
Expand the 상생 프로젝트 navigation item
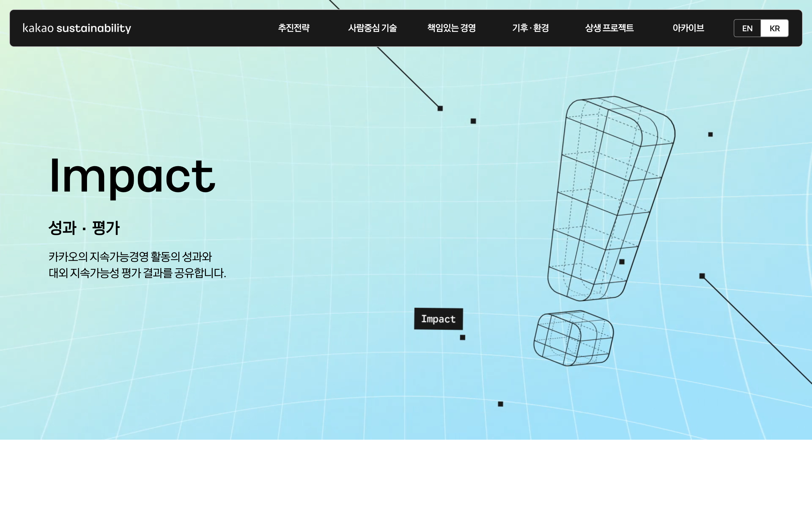609,28
